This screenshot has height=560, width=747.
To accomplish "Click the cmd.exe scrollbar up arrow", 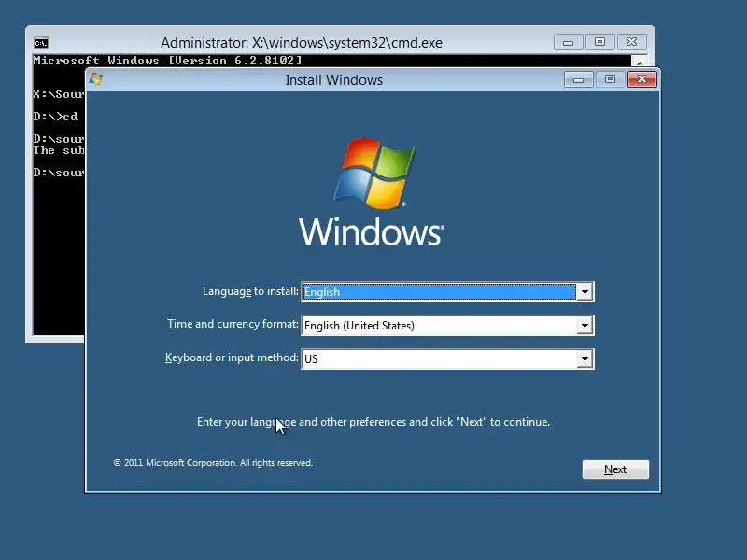I will (640, 62).
